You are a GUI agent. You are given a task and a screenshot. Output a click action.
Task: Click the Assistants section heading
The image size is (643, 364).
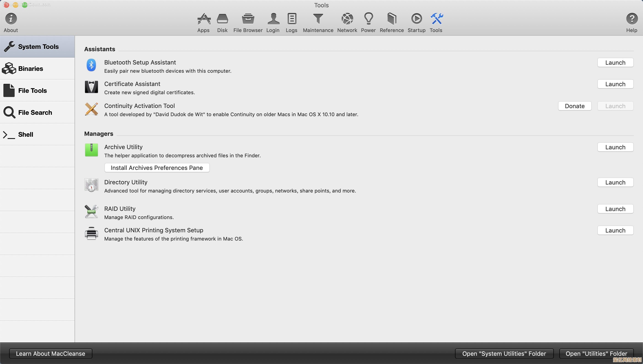(x=99, y=49)
